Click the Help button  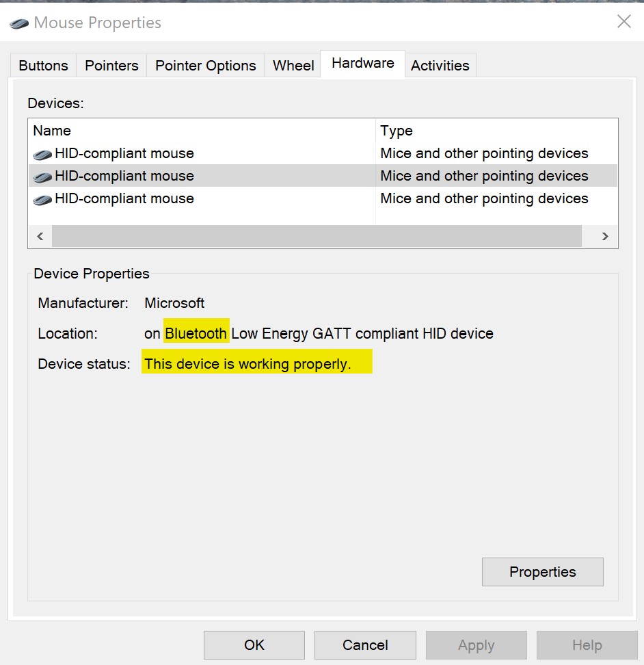tap(587, 644)
